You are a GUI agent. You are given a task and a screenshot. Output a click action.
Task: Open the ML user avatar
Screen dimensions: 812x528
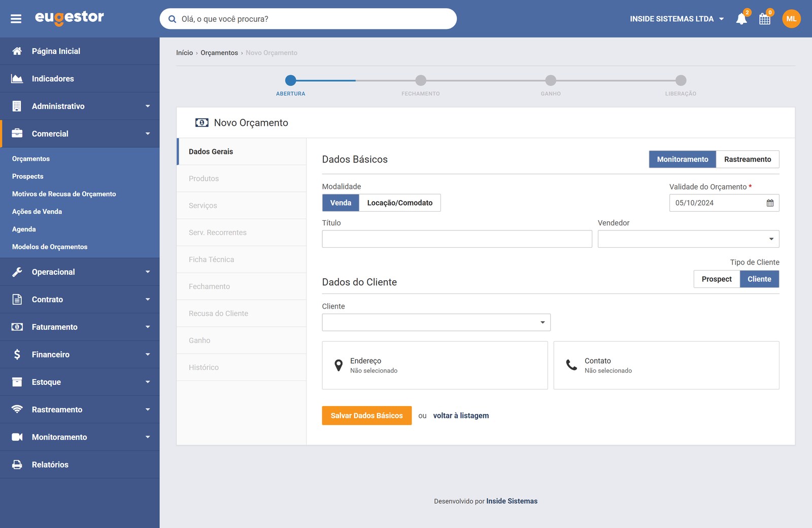point(791,19)
